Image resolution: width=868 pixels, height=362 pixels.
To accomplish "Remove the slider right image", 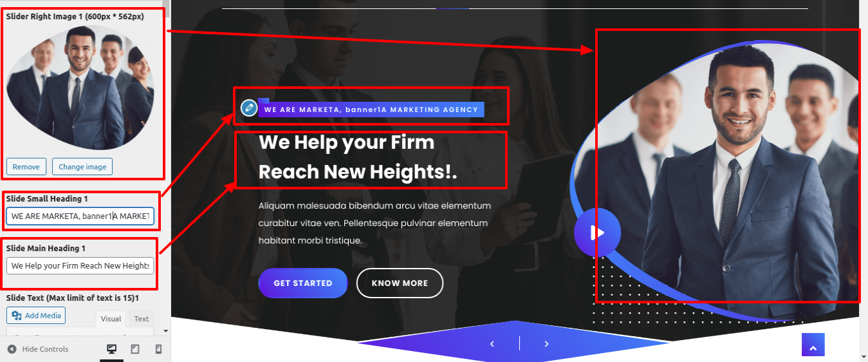I will tap(26, 167).
